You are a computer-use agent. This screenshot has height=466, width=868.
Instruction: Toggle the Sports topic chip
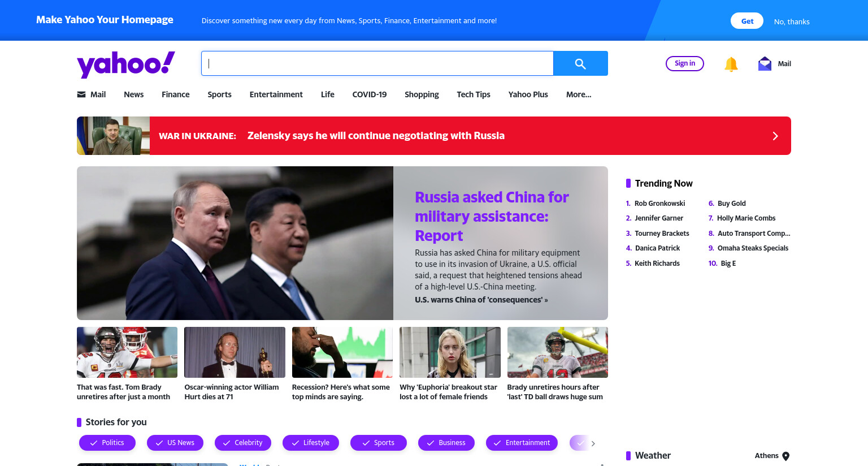379,443
